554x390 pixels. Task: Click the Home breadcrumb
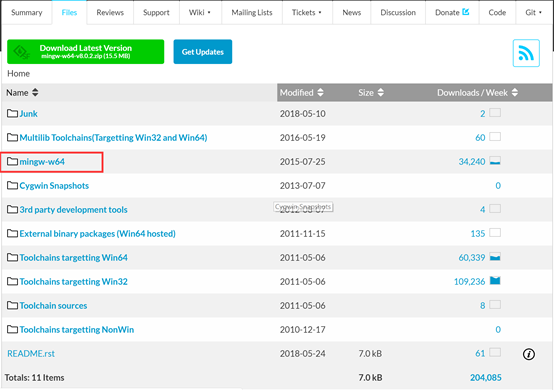(x=18, y=73)
